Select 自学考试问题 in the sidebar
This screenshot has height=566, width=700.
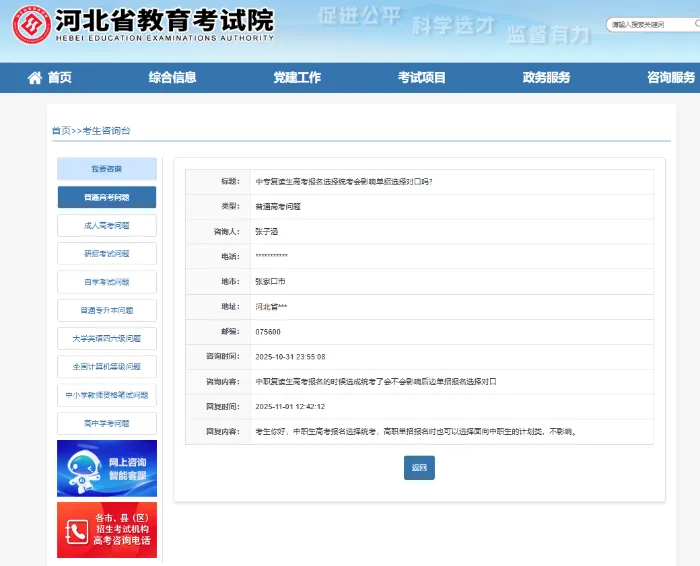click(x=107, y=282)
